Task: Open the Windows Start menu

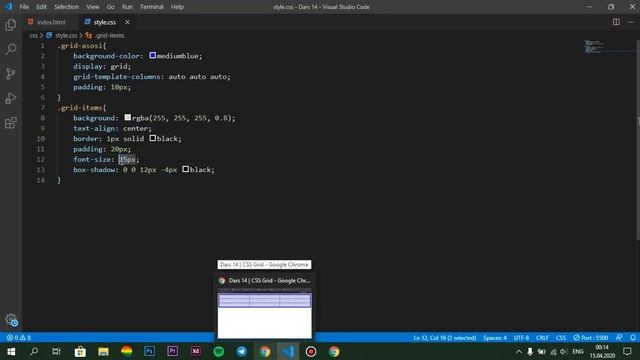Action: pos(11,351)
